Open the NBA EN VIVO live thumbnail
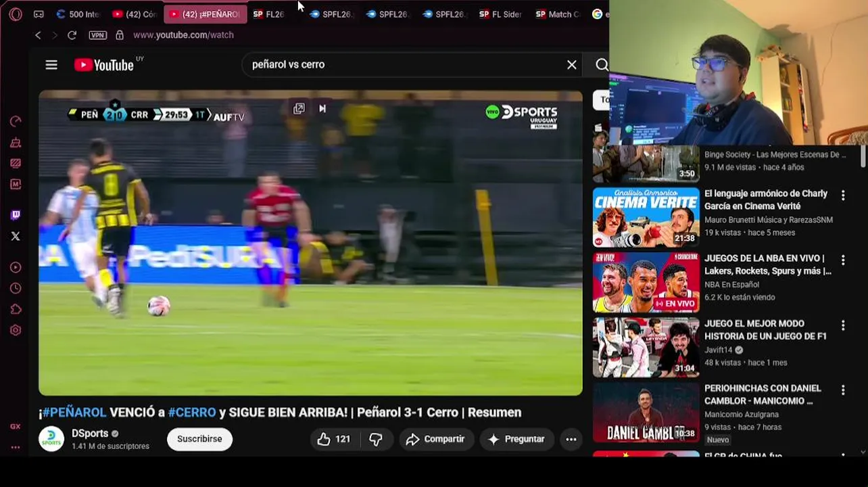This screenshot has width=868, height=487. [646, 283]
